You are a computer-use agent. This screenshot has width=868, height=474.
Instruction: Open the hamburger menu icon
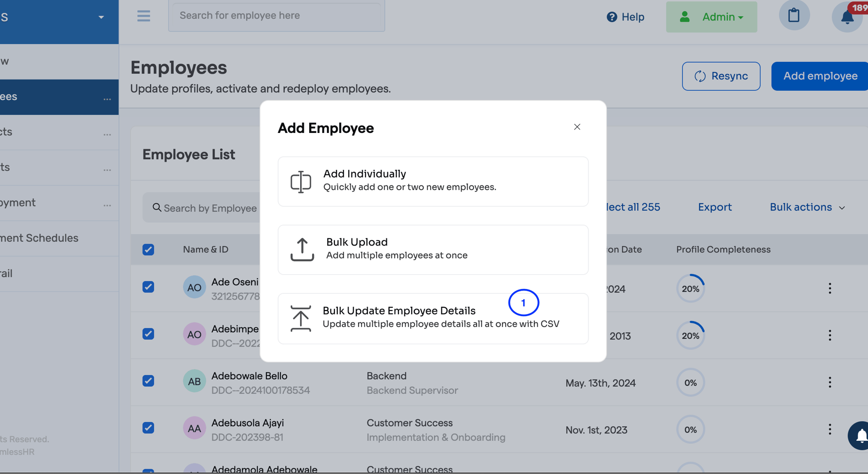coord(144,16)
